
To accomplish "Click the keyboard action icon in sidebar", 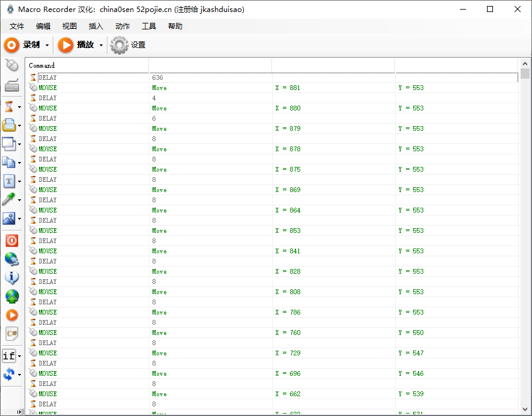I will (x=11, y=86).
